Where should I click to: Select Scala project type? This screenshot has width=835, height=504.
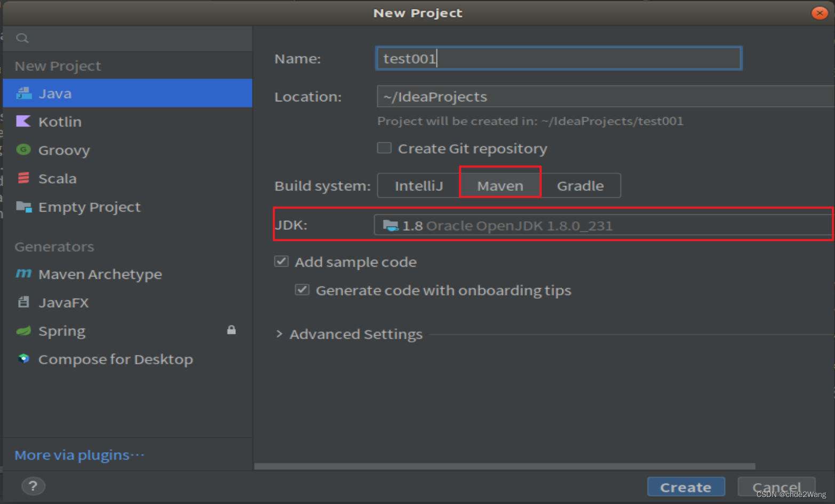pyautogui.click(x=128, y=178)
